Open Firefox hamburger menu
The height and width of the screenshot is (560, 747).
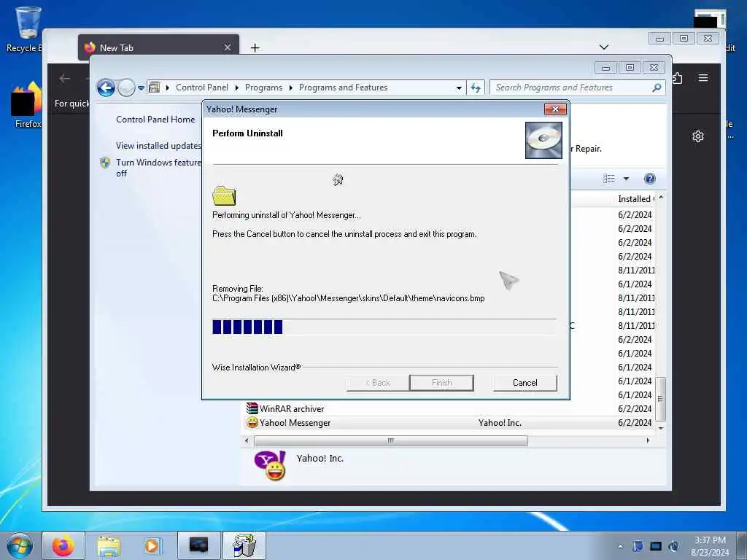[x=703, y=77]
